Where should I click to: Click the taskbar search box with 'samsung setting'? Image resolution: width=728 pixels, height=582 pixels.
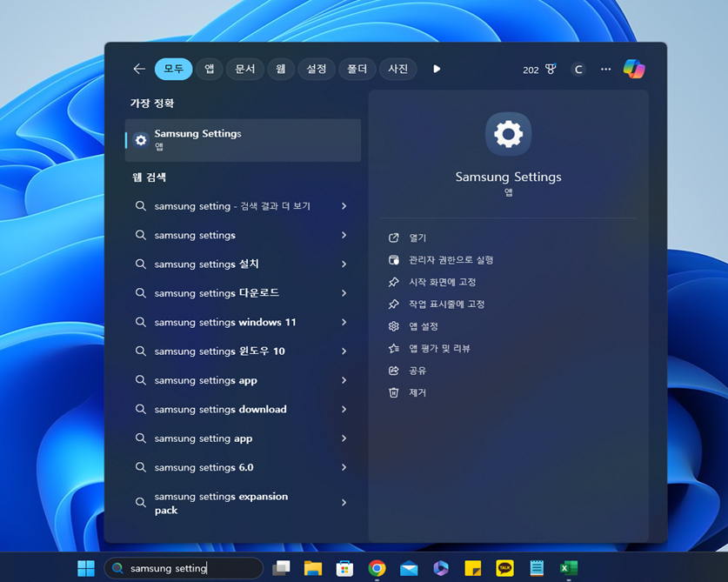pyautogui.click(x=184, y=568)
